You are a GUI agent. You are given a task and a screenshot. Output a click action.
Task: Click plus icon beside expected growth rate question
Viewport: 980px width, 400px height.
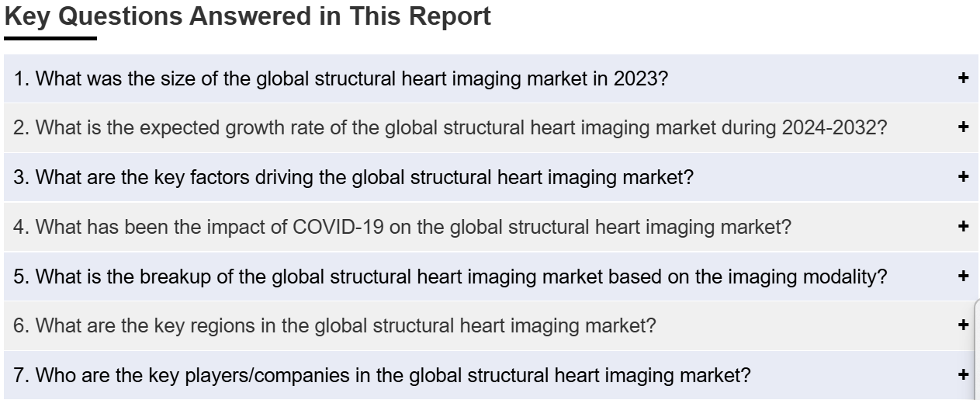coord(963,127)
